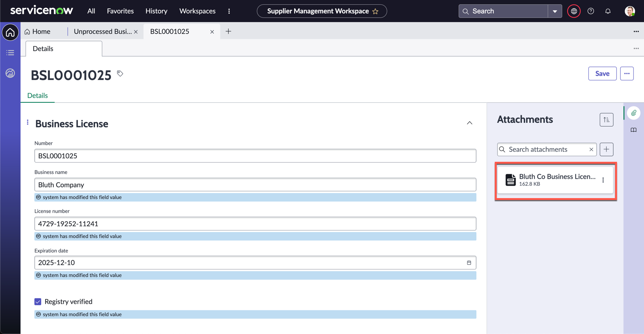The image size is (644, 334).
Task: Click the globe icon in header
Action: tap(574, 11)
